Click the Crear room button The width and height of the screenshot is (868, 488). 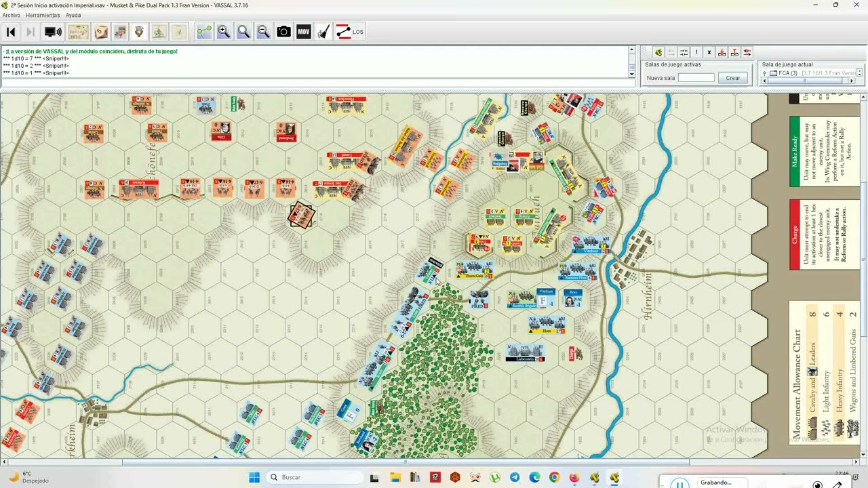click(733, 78)
